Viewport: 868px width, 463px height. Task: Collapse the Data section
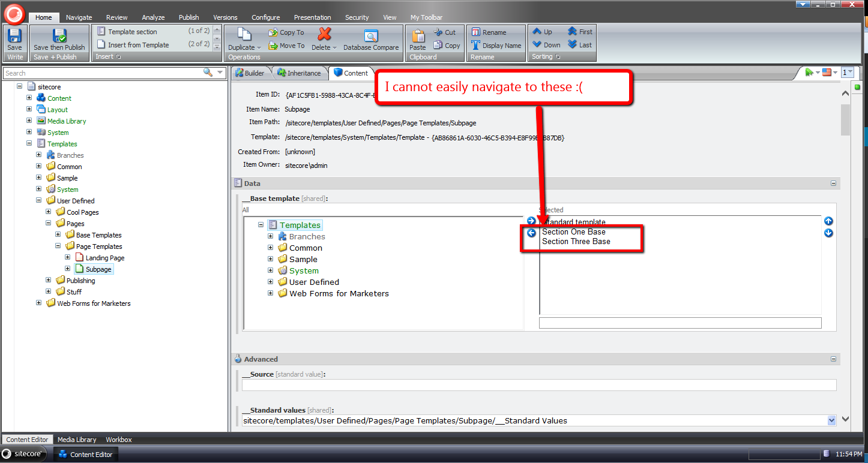coord(833,184)
